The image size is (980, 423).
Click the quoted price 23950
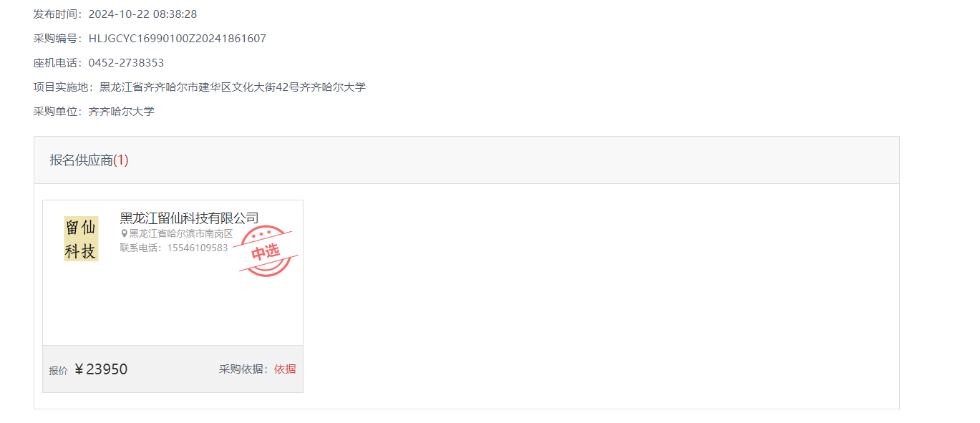pyautogui.click(x=107, y=369)
